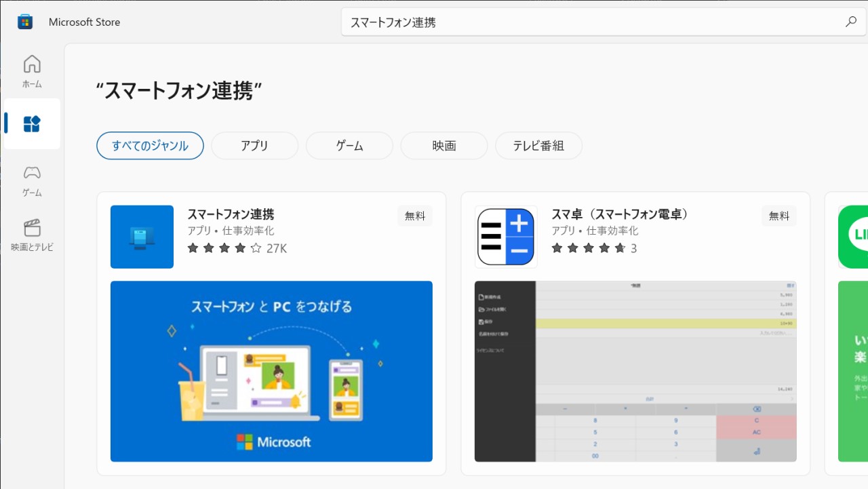Open the スマ卓 calculator screenshot
This screenshot has width=868, height=489.
635,372
